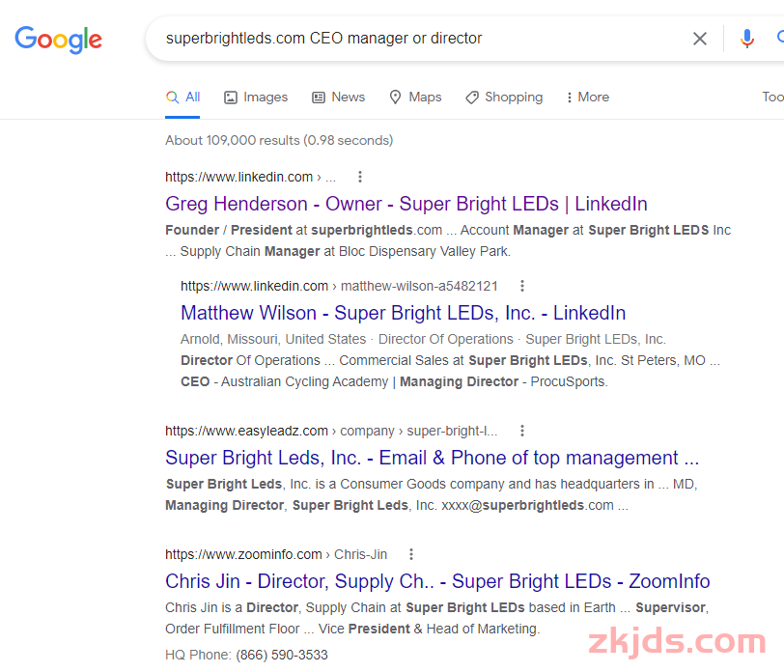Click the Founder / President snippet text
This screenshot has height=672, width=784.
coord(448,240)
